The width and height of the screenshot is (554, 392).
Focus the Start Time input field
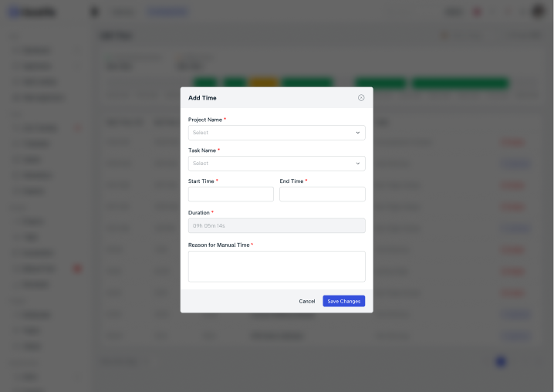click(x=231, y=194)
